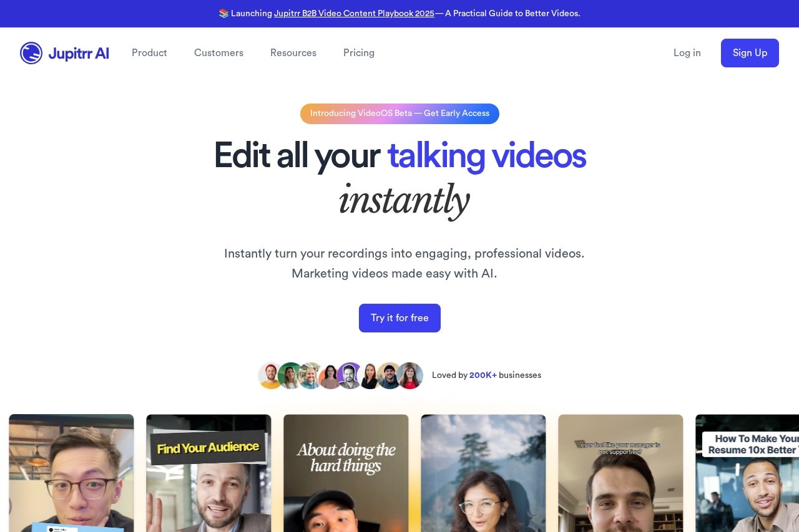Select the Resume 10x Better video thumbnail
Image resolution: width=799 pixels, height=532 pixels.
[747, 473]
